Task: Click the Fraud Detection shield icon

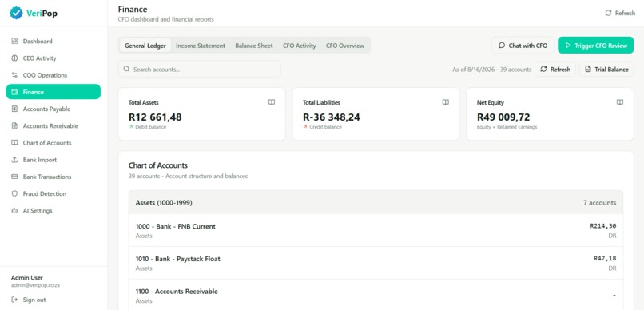Action: coord(15,193)
